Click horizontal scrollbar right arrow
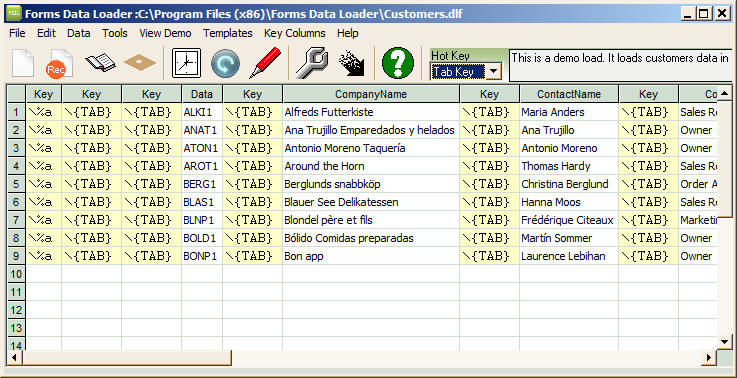Screen dimensions: 737x378 click(708, 358)
